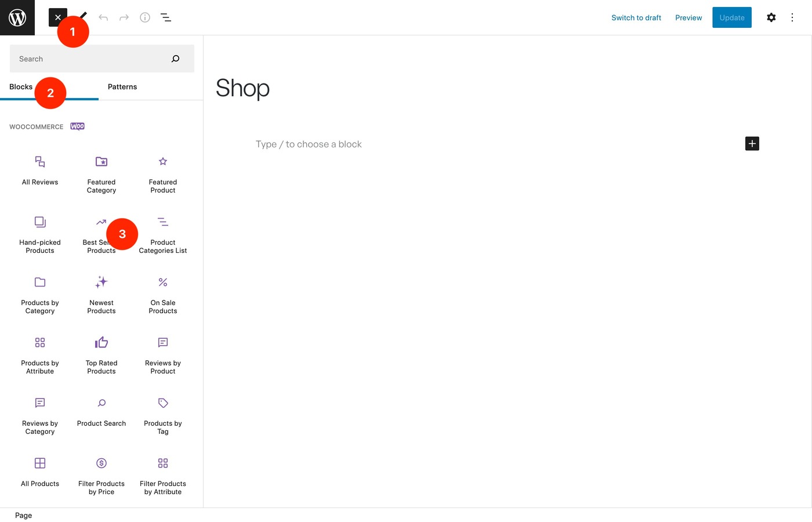Insert the All Reviews block
Image resolution: width=812 pixels, height=522 pixels.
click(x=39, y=171)
